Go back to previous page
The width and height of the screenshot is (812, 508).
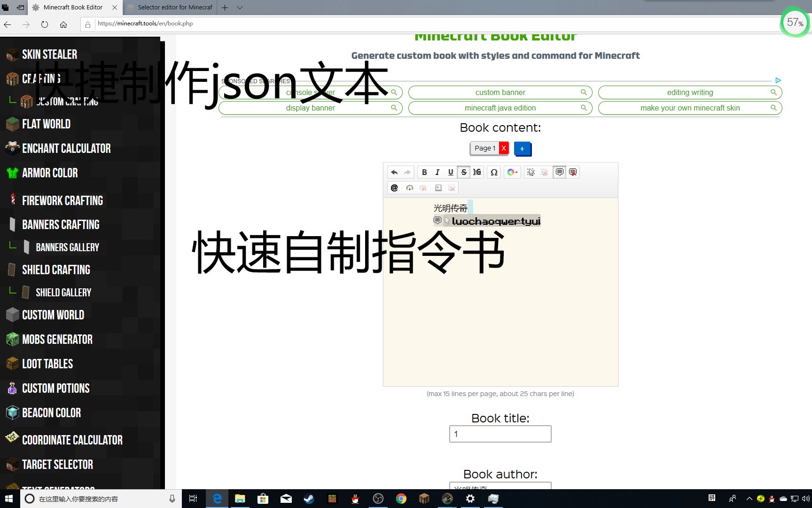point(8,24)
